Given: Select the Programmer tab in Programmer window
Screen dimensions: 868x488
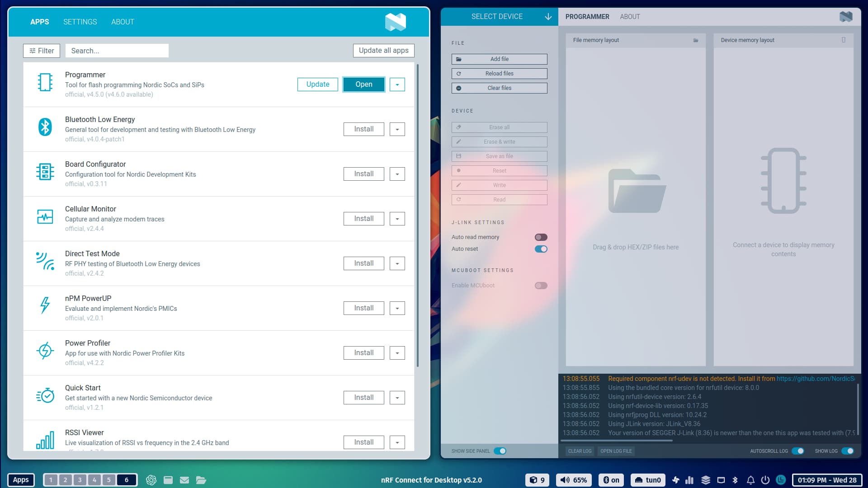Looking at the screenshot, I should [x=587, y=17].
